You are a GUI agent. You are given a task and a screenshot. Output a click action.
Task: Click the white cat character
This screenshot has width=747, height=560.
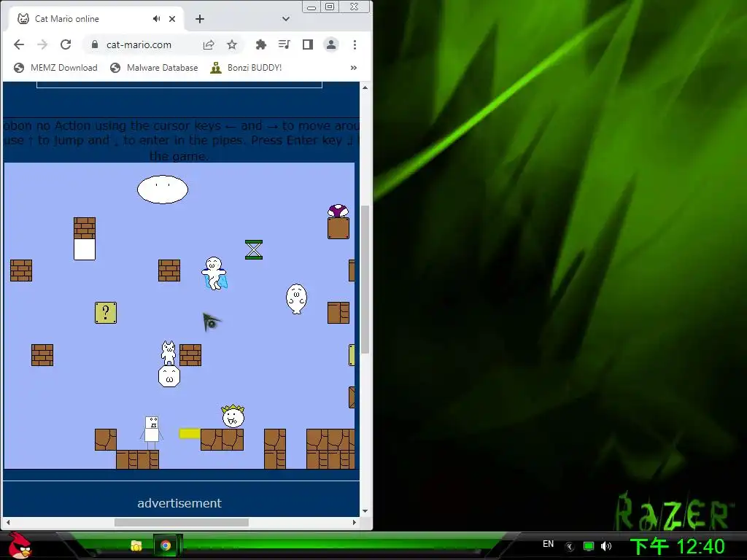click(169, 353)
